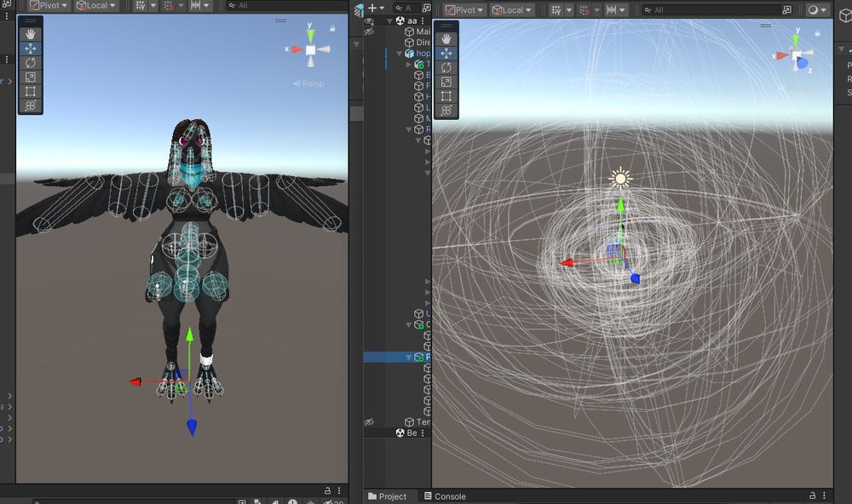Activate Rect tool in right scene view
Screen dimensions: 852x504
click(446, 96)
